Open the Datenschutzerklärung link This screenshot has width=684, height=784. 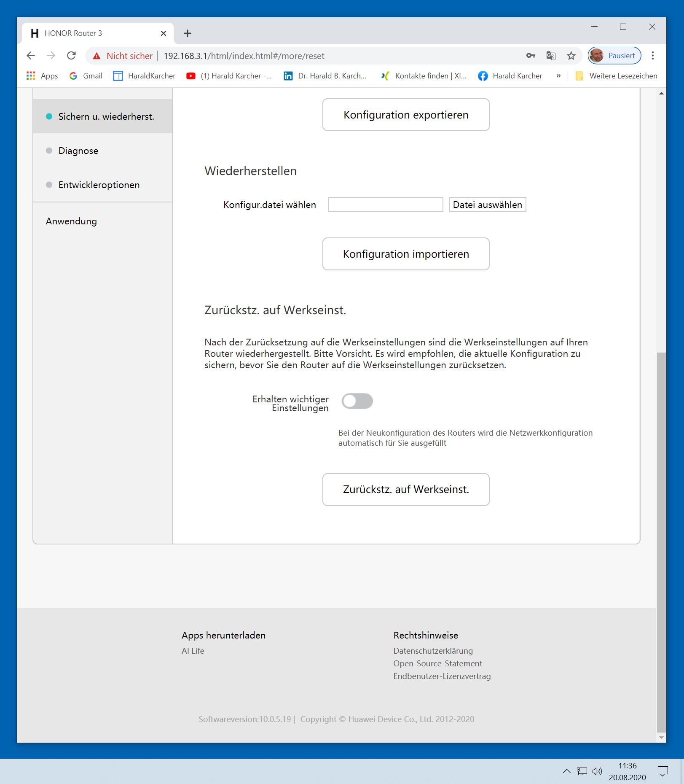(433, 651)
